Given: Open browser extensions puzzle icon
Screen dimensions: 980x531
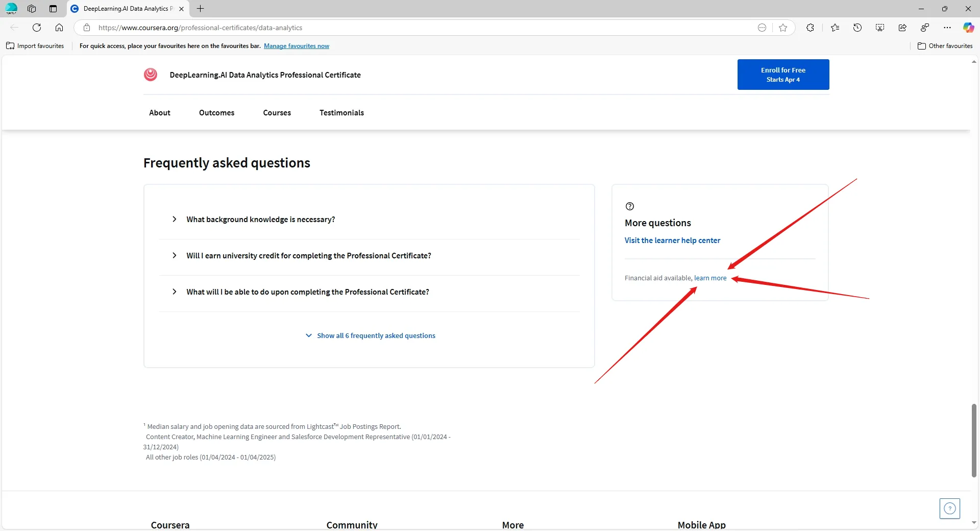Looking at the screenshot, I should [810, 28].
